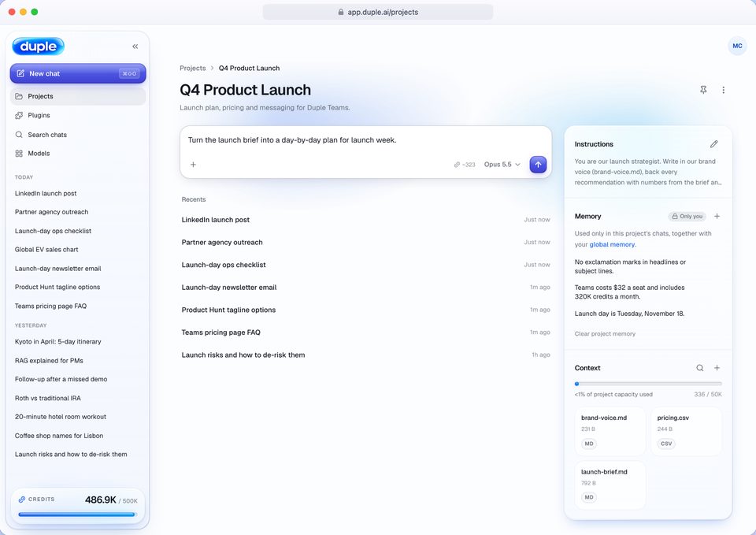The width and height of the screenshot is (756, 535).
Task: Open the Opus 5.5 model dropdown
Action: point(502,165)
